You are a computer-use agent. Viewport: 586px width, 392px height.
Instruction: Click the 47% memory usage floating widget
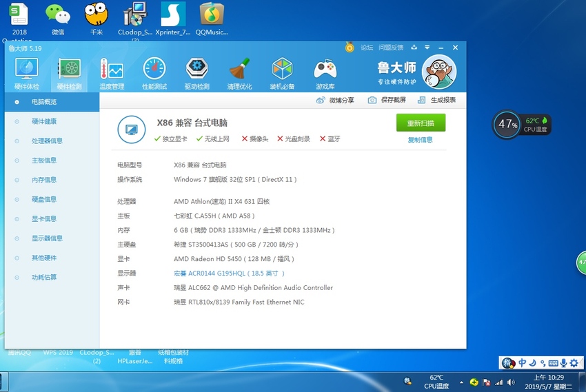pyautogui.click(x=507, y=124)
